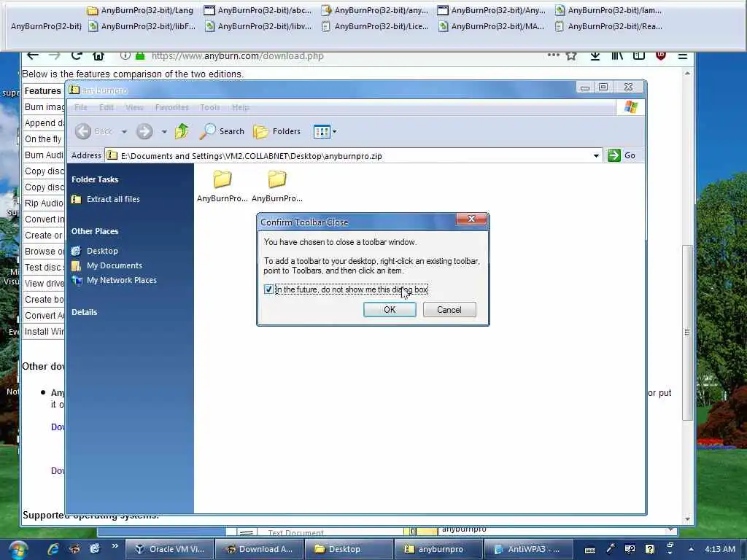747x560 pixels.
Task: Open the Back history dropdown arrow
Action: (x=124, y=131)
